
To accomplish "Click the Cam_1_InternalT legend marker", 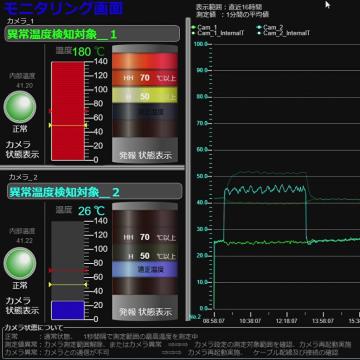I will coord(193,33).
